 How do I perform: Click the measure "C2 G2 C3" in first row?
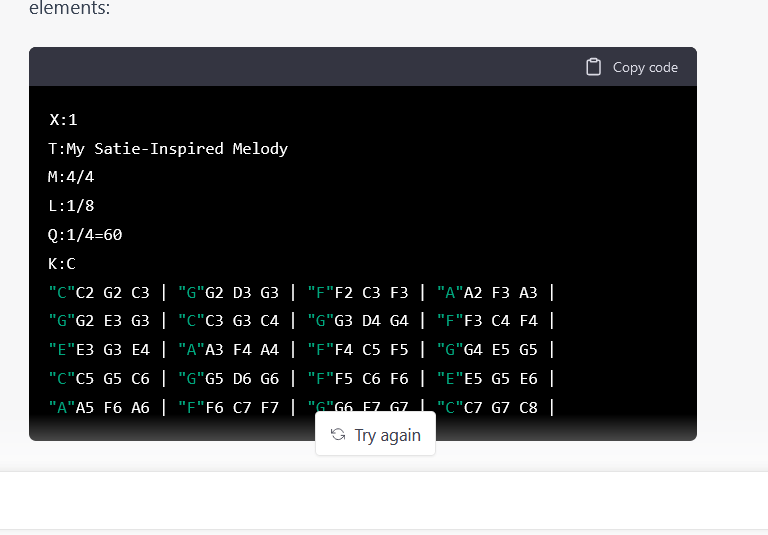coord(112,292)
